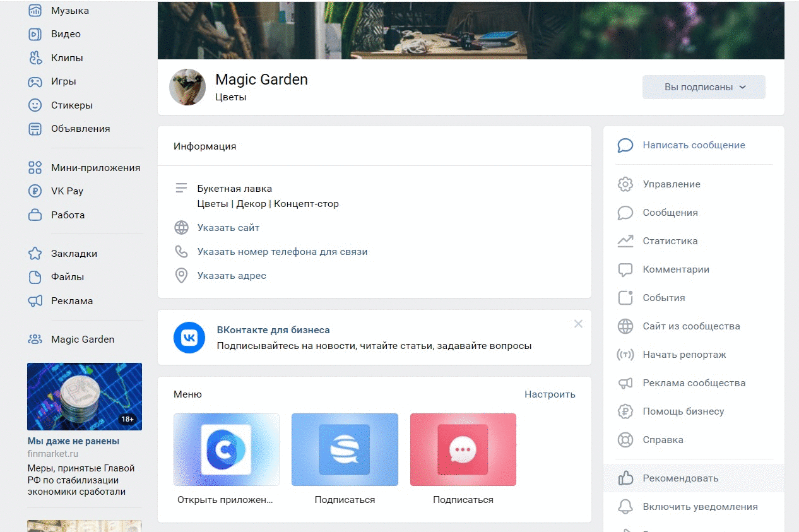Viewport: 799px width, 532px height.
Task: Open Закладки star icon in sidebar
Action: [x=35, y=254]
